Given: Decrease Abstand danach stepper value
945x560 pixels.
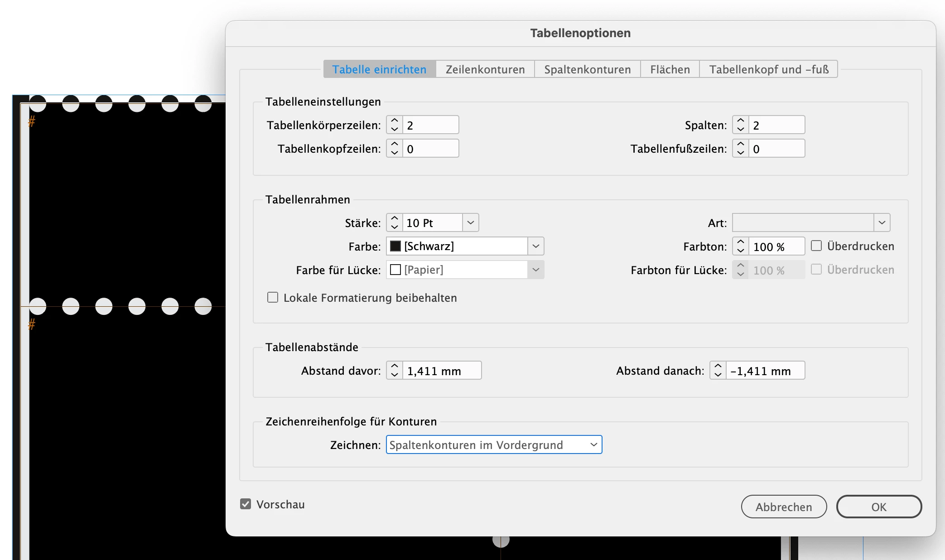Looking at the screenshot, I should 718,375.
